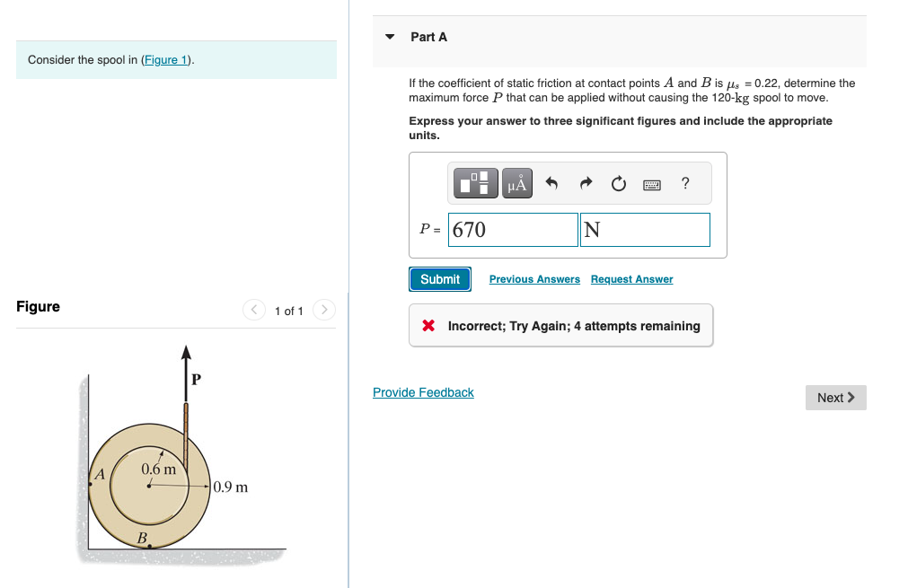Image resolution: width=908 pixels, height=588 pixels.
Task: Click the Next button
Action: click(834, 397)
